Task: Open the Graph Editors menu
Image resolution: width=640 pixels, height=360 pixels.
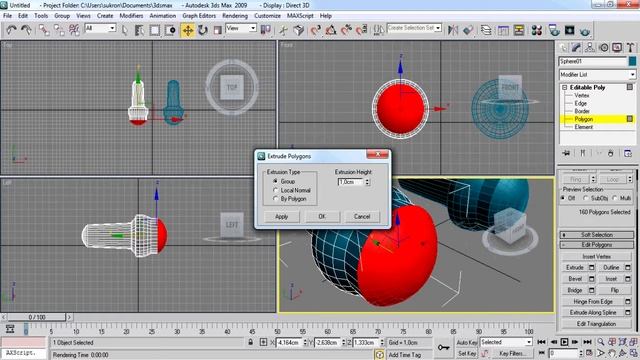Action: (199, 16)
